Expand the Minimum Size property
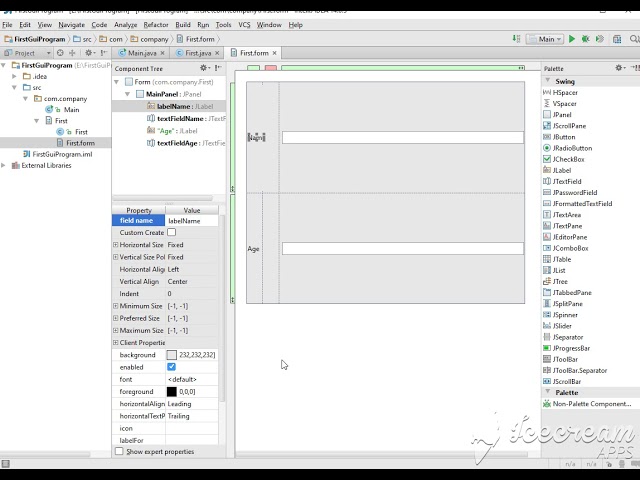 (x=116, y=306)
